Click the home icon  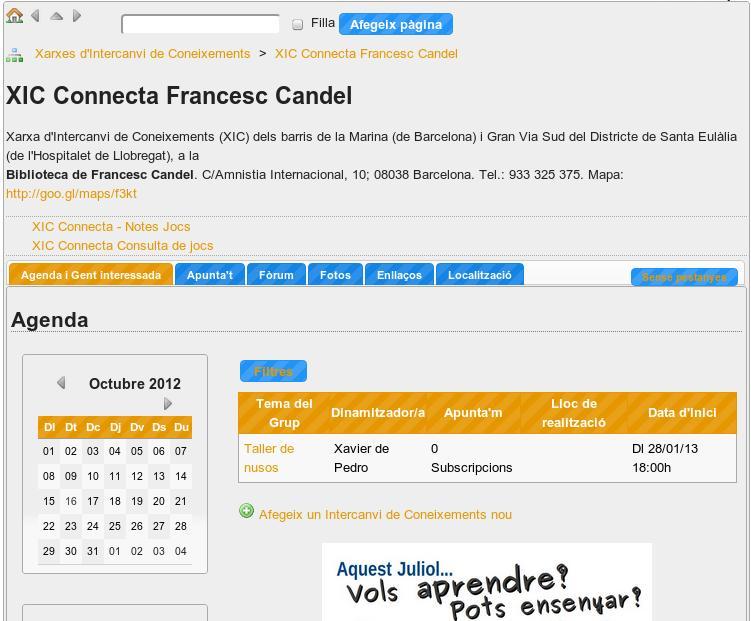click(14, 16)
